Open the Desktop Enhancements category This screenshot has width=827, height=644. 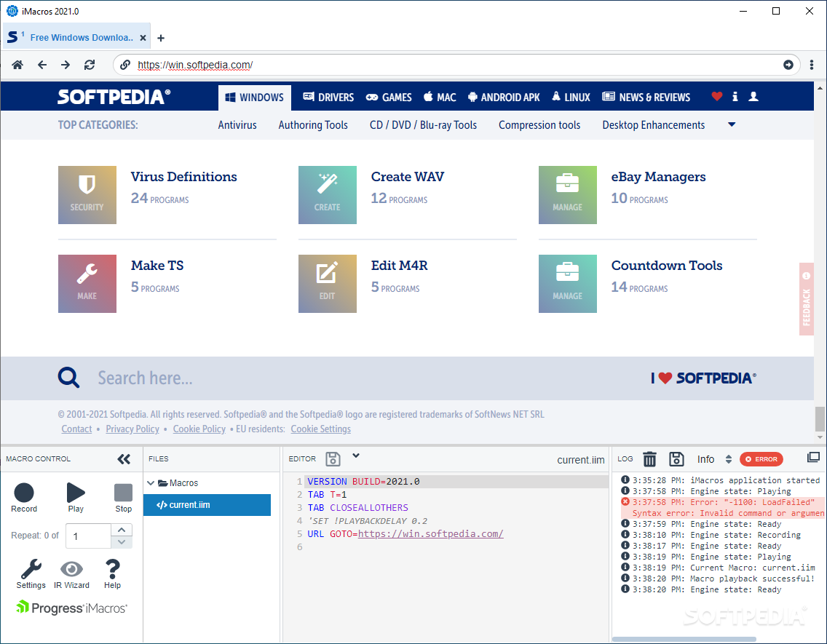click(x=654, y=125)
